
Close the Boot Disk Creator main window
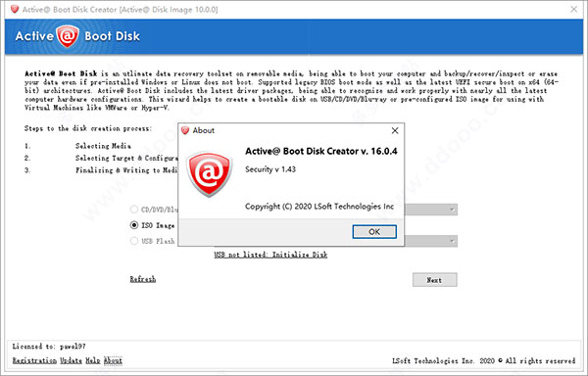(x=573, y=9)
